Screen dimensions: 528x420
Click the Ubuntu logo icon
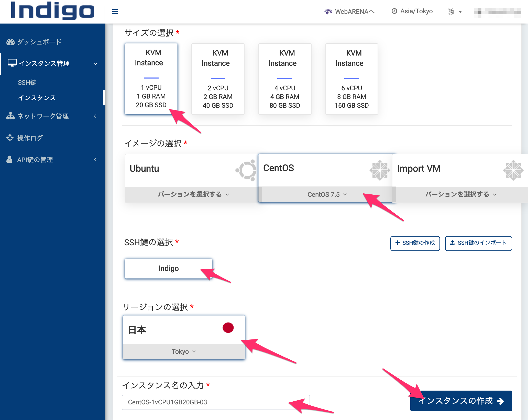coord(246,170)
